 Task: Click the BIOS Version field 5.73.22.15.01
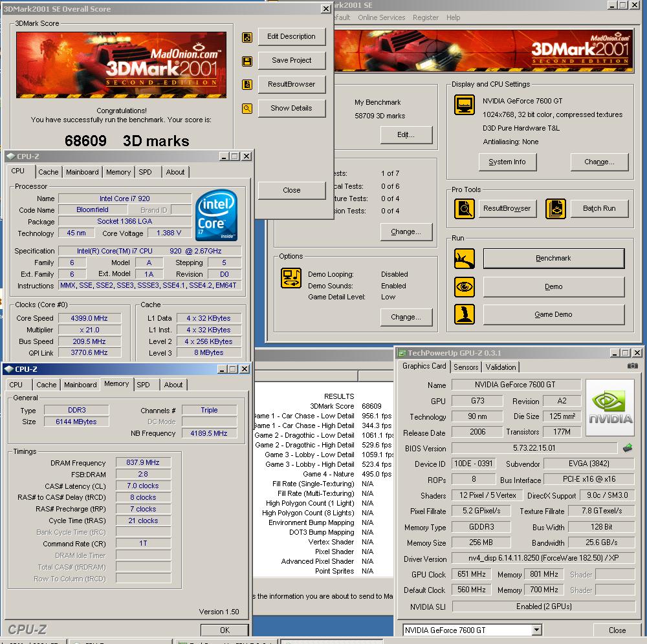pos(534,447)
